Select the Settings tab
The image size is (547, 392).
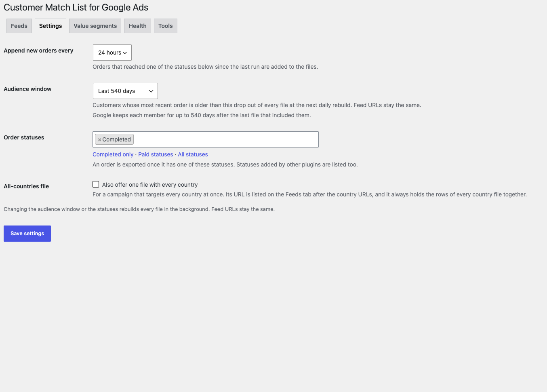pos(50,26)
